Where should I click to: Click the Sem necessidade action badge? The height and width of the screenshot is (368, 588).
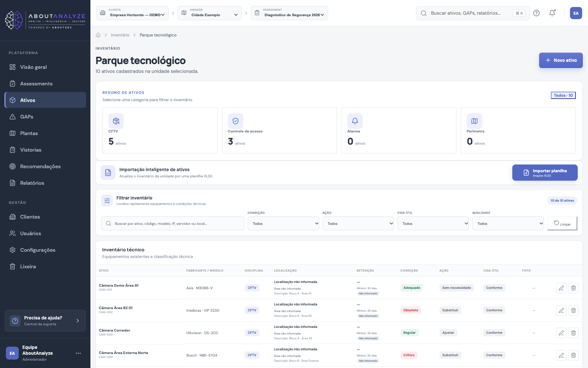click(456, 288)
